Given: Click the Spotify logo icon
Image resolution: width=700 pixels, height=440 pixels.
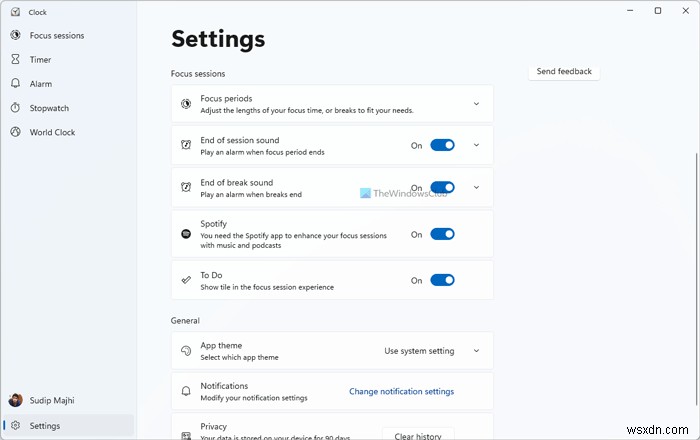Looking at the screenshot, I should click(x=186, y=234).
